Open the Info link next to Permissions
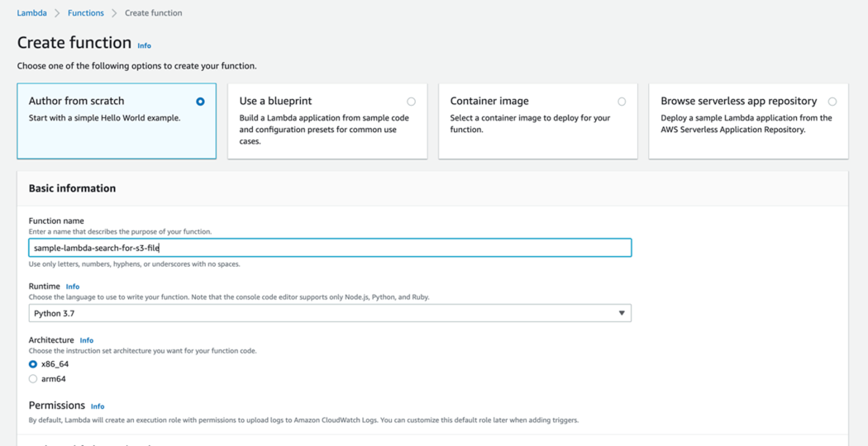The width and height of the screenshot is (868, 446). coord(98,406)
